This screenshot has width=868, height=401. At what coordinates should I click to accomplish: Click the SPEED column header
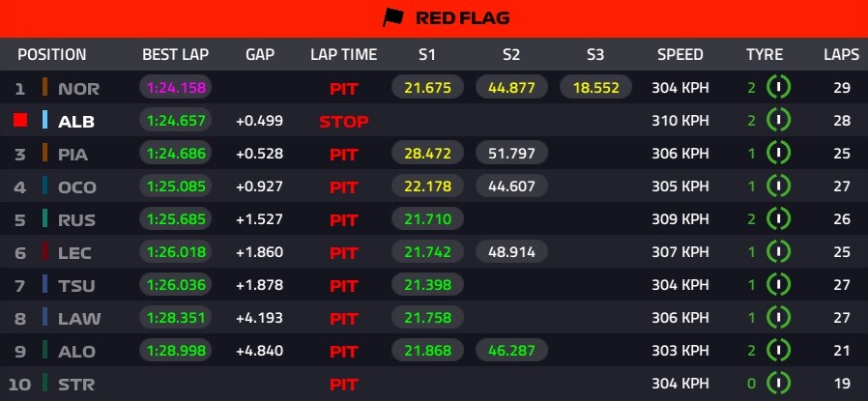coord(680,54)
